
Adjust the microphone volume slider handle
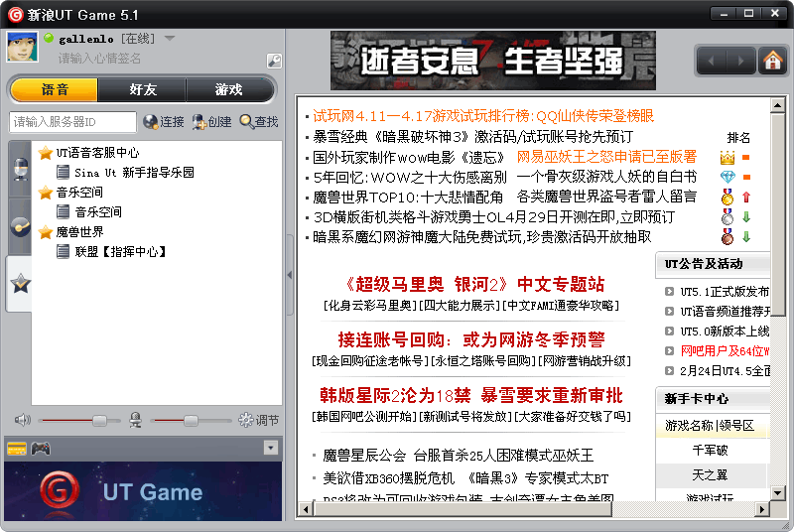pyautogui.click(x=191, y=421)
